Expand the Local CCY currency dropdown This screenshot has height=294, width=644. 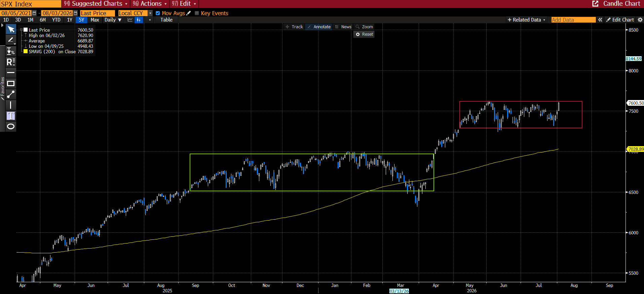click(150, 13)
